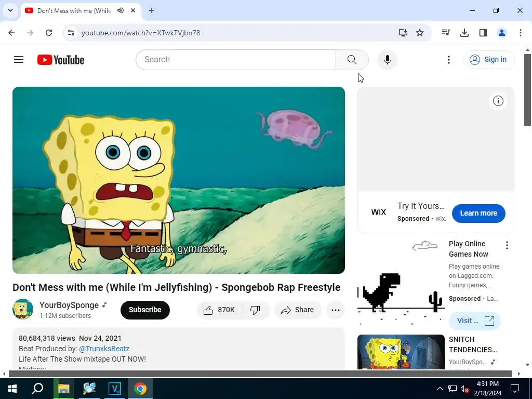Click the horizontal scrollbar right arrow

click(x=519, y=374)
